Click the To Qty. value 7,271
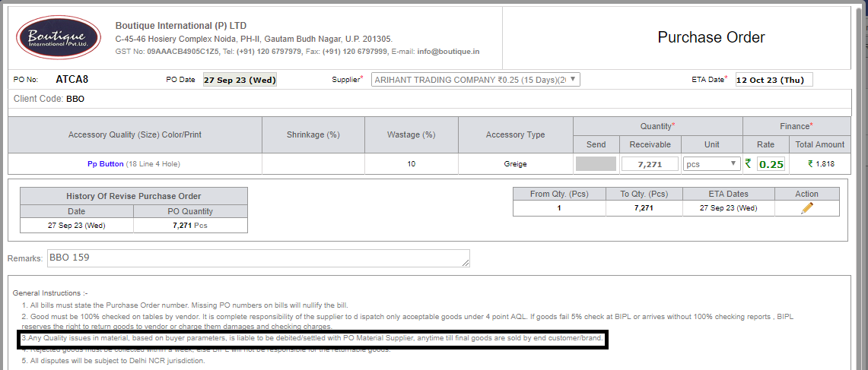The width and height of the screenshot is (868, 370). [644, 208]
